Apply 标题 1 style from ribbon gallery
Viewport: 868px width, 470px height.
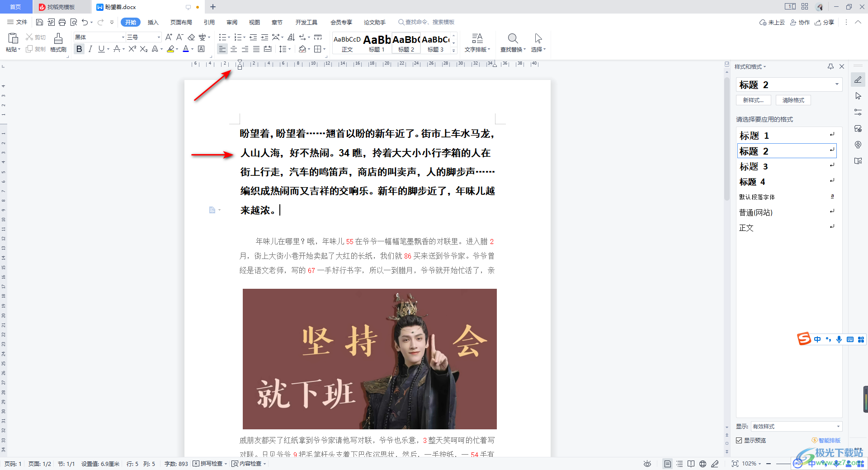point(377,43)
